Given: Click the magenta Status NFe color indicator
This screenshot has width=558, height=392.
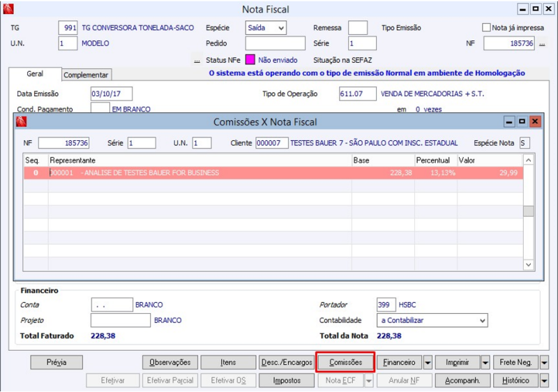Looking at the screenshot, I should click(250, 60).
